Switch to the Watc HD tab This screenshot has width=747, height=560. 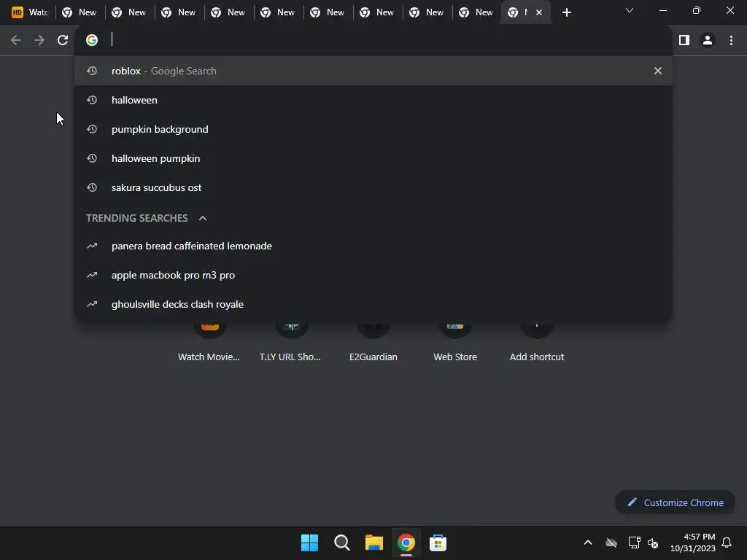30,12
